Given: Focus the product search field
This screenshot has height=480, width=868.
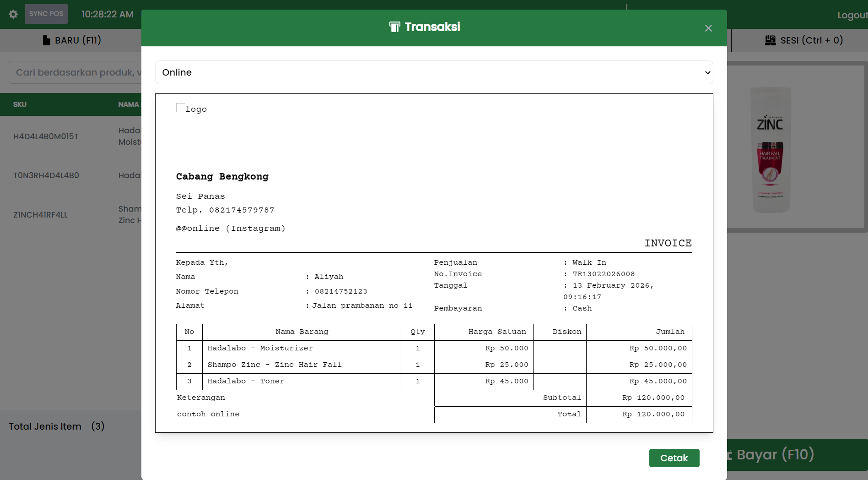Looking at the screenshot, I should [75, 72].
